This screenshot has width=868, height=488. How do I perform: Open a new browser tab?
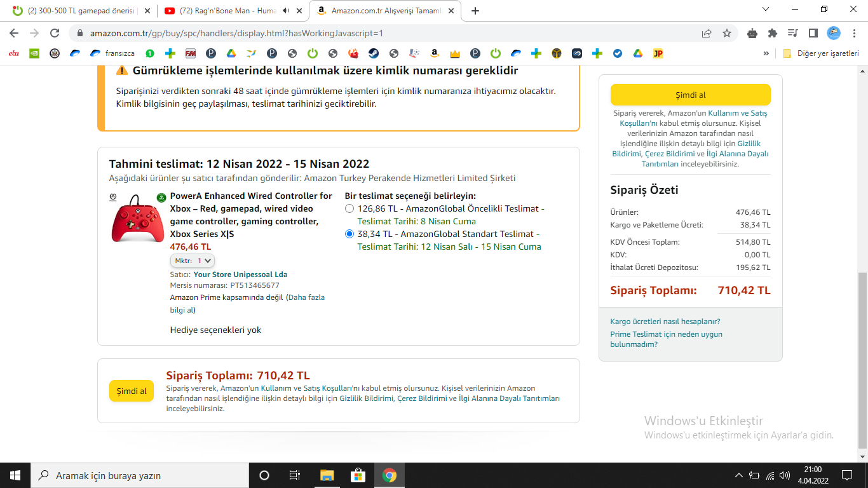pyautogui.click(x=475, y=11)
